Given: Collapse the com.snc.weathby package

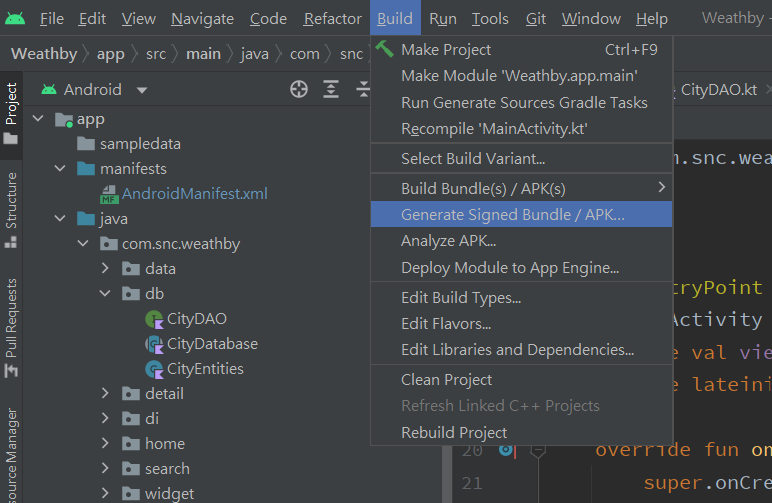Looking at the screenshot, I should [83, 243].
